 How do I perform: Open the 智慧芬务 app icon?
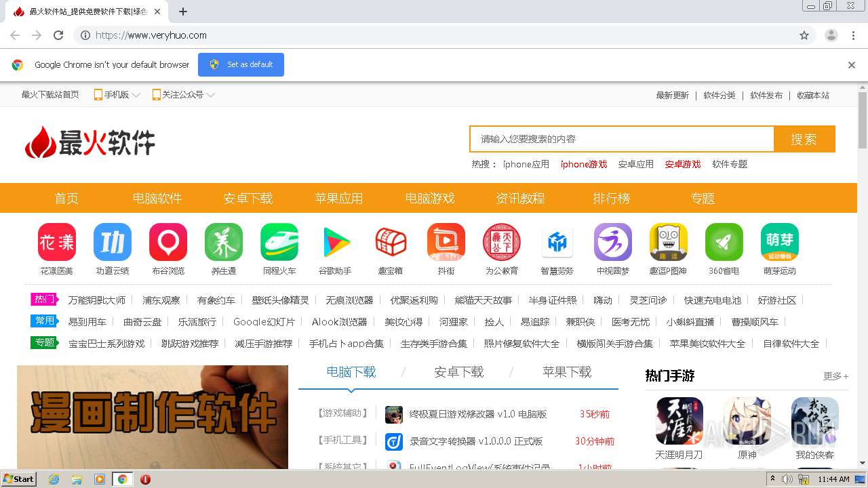(x=557, y=242)
